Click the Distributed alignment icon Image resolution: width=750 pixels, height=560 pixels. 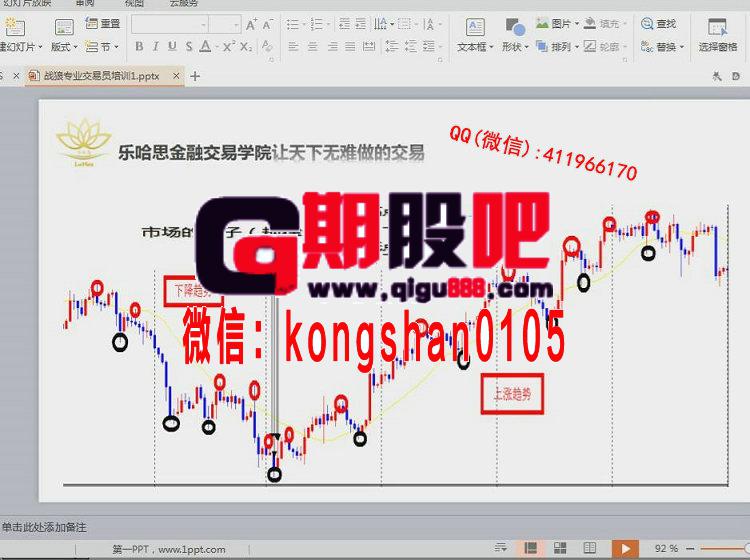[369, 46]
